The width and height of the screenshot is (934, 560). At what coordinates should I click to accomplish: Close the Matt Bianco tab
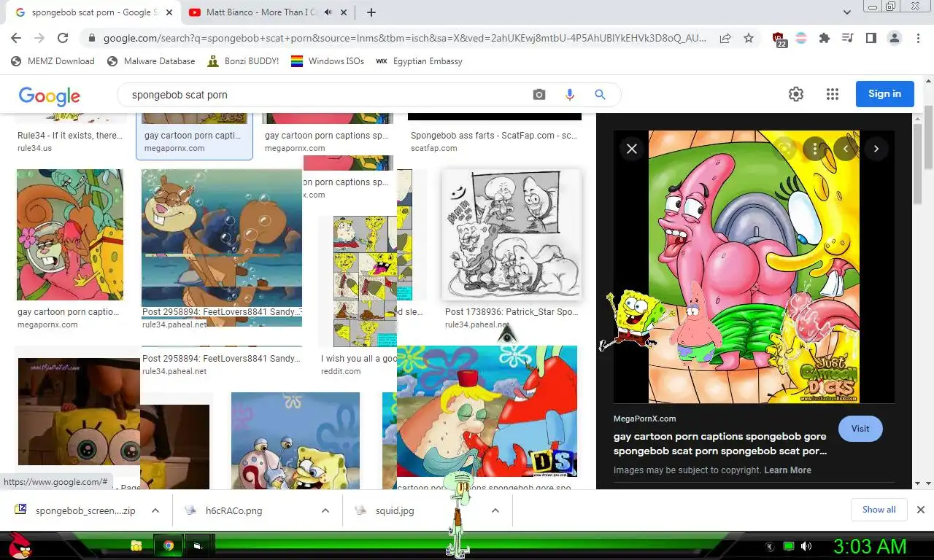click(345, 12)
